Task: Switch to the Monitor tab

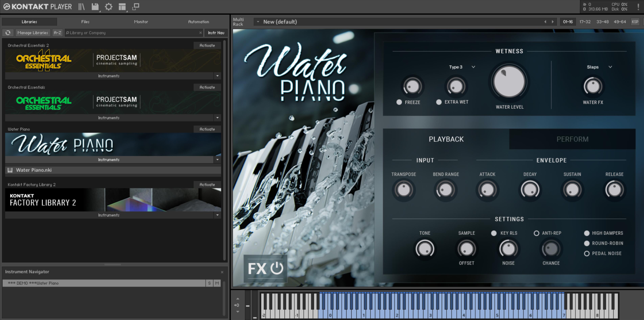Action: [x=141, y=22]
